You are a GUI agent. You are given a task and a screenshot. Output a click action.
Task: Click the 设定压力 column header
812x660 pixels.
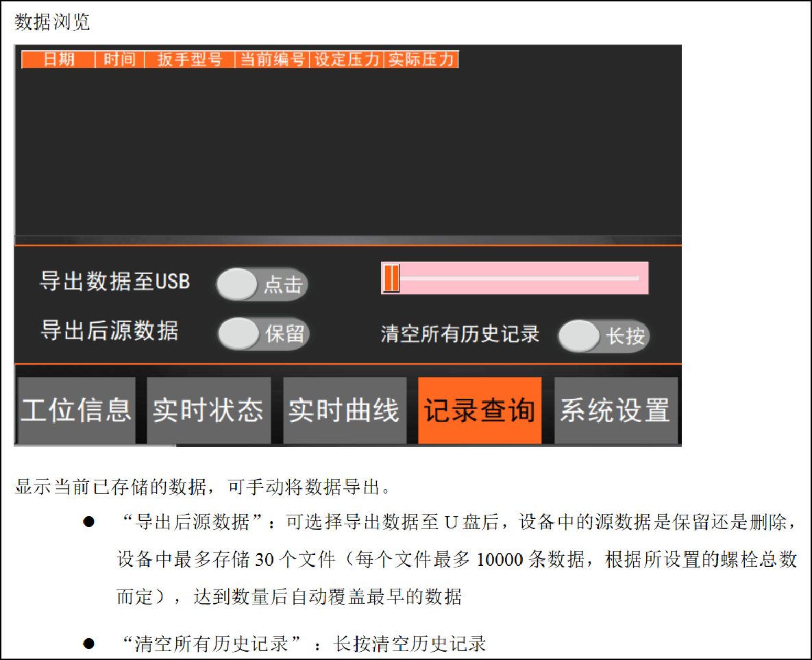(x=347, y=60)
